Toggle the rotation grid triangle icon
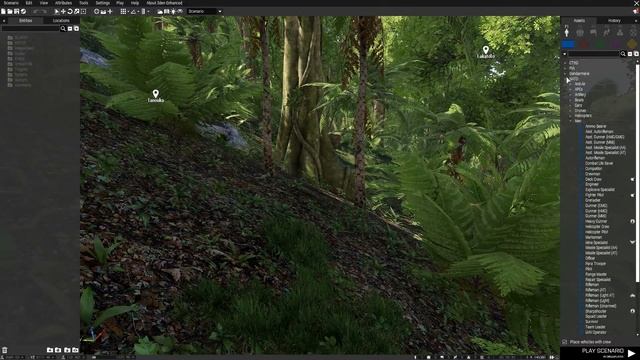Screen dimensions: 640x360 pyautogui.click(x=133, y=11)
